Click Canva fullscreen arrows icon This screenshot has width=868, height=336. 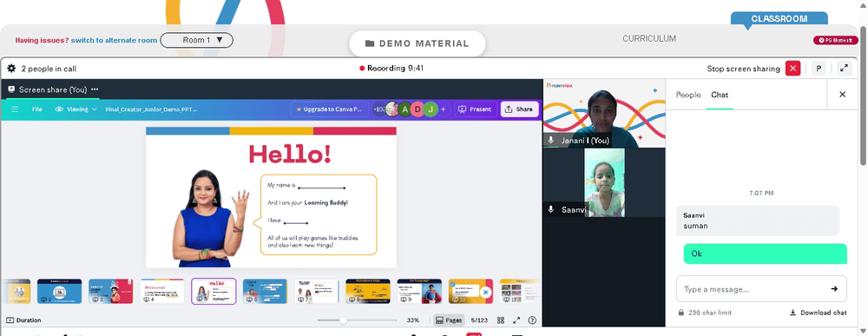516,320
